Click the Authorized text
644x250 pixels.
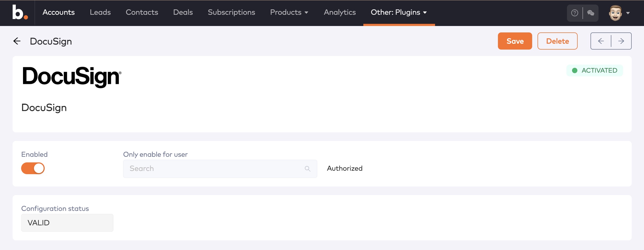click(x=345, y=168)
